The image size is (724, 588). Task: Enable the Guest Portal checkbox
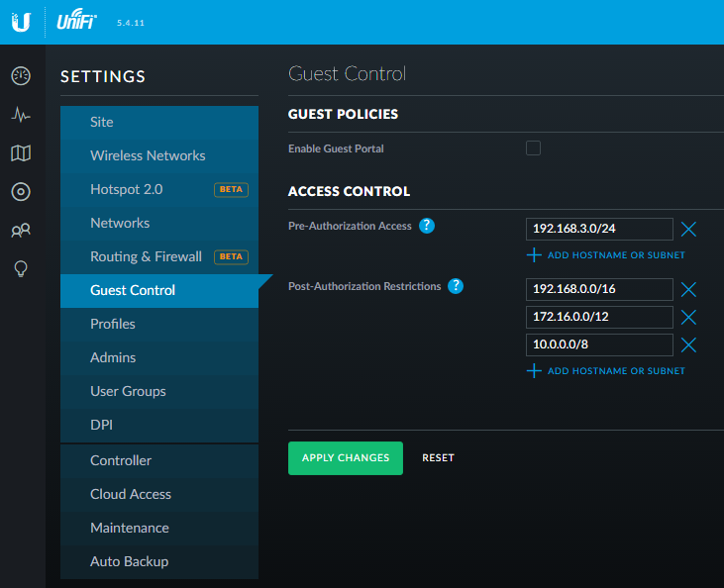coord(533,148)
